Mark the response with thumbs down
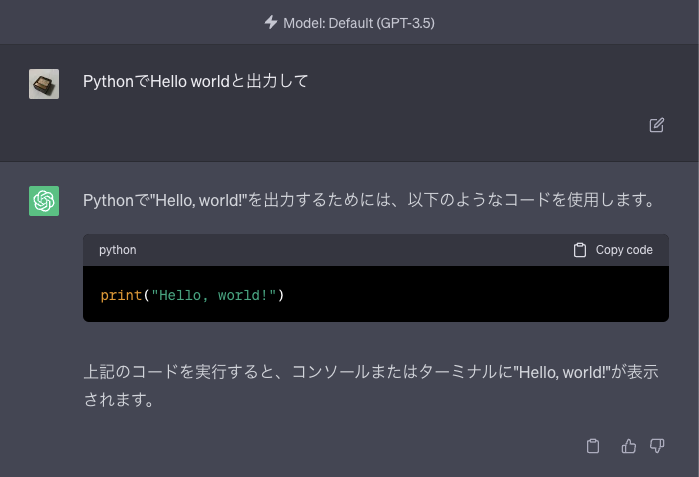Viewport: 699px width, 477px height. (x=657, y=446)
